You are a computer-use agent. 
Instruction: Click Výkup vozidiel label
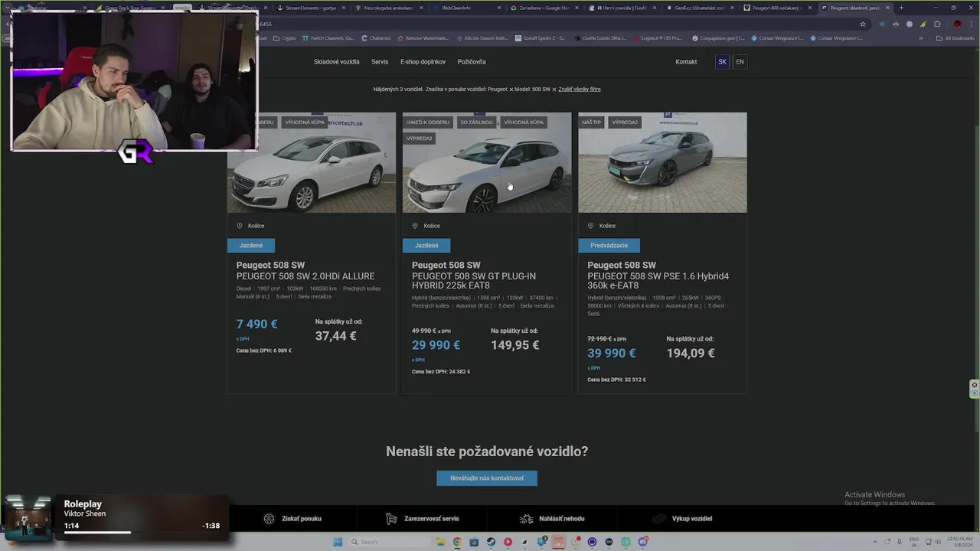(x=692, y=519)
